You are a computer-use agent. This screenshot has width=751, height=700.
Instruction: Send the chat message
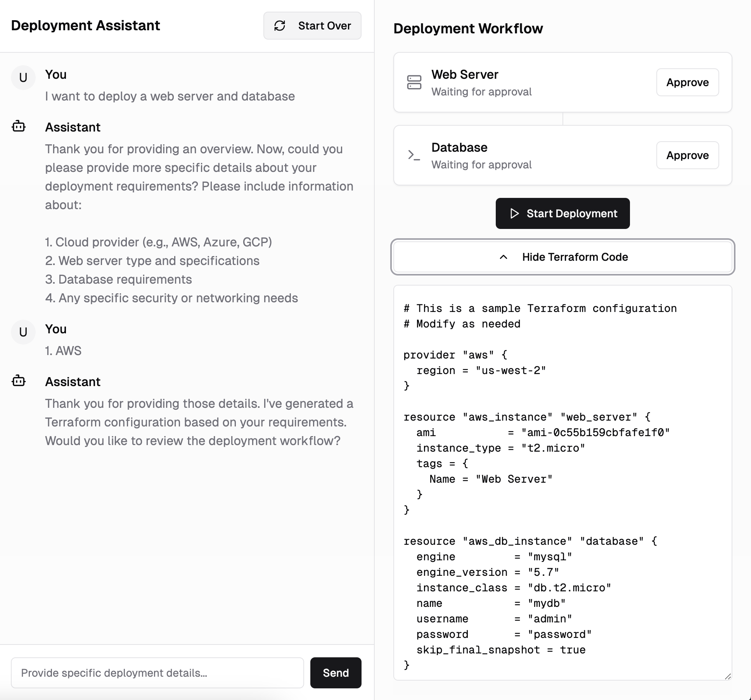point(336,673)
